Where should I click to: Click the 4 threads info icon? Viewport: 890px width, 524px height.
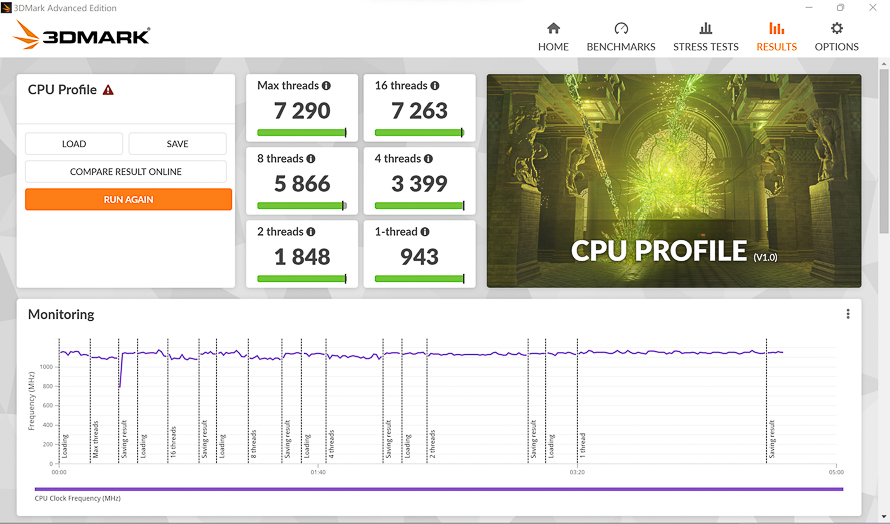point(429,159)
